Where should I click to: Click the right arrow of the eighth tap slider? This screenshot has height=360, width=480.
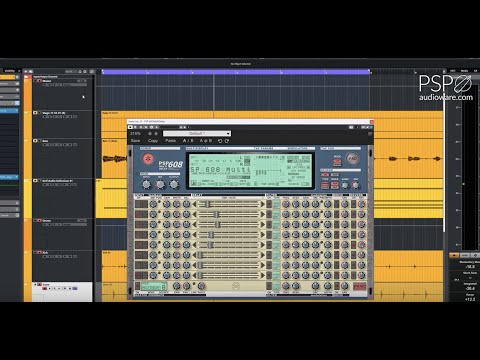pyautogui.click(x=263, y=275)
